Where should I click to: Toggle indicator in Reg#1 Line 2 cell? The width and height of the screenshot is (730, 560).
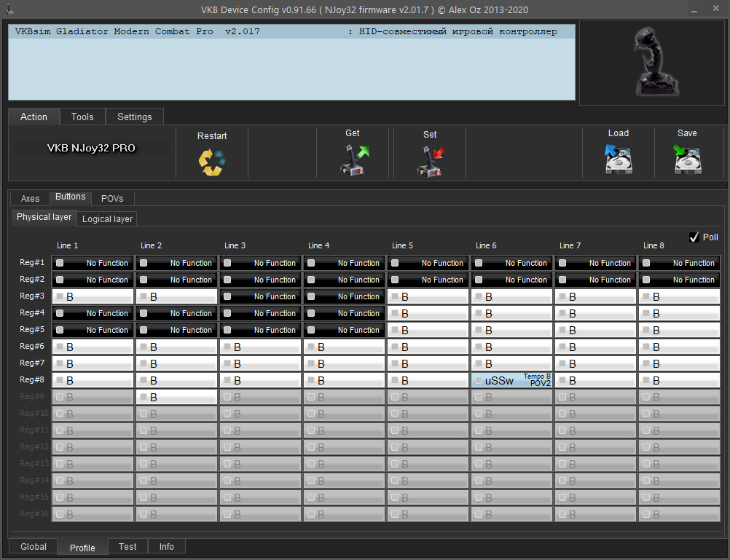pos(144,263)
